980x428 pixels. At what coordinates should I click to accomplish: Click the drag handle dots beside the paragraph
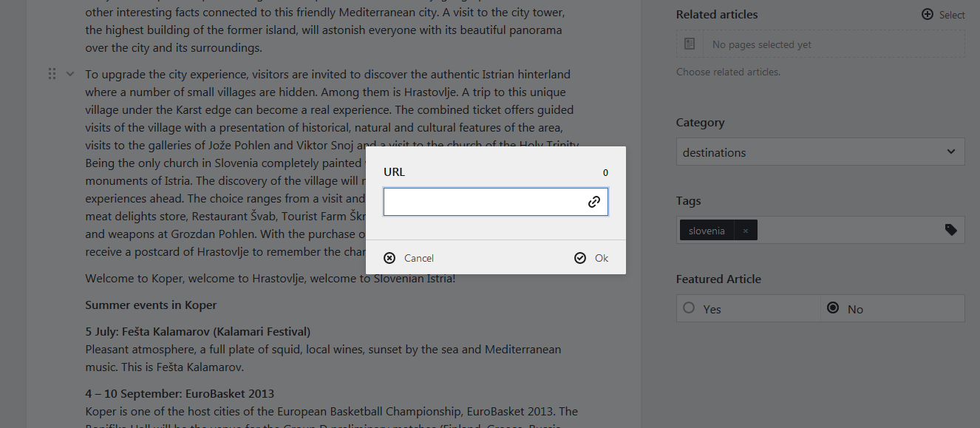[x=52, y=73]
